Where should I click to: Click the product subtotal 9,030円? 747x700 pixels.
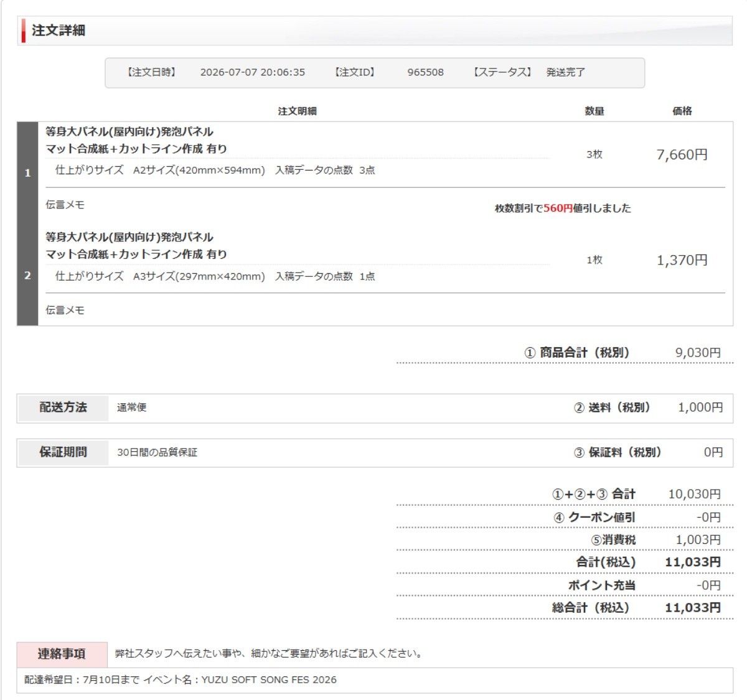tap(698, 353)
